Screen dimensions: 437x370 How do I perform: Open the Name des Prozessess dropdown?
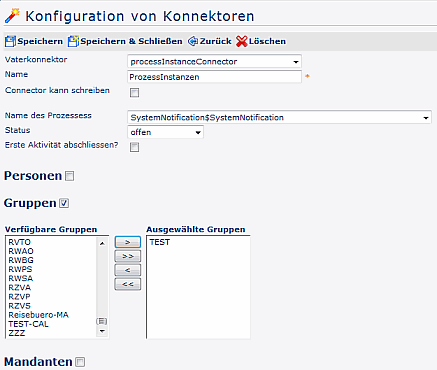[279, 118]
